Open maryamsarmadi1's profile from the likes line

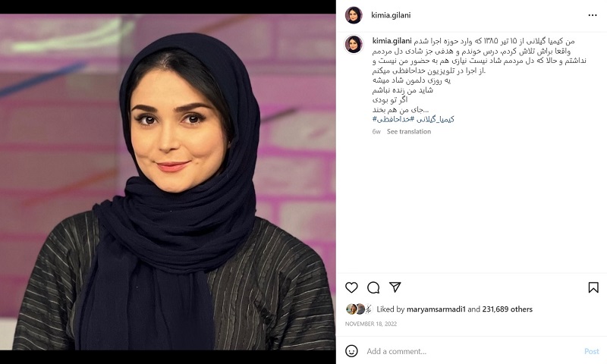pos(436,309)
